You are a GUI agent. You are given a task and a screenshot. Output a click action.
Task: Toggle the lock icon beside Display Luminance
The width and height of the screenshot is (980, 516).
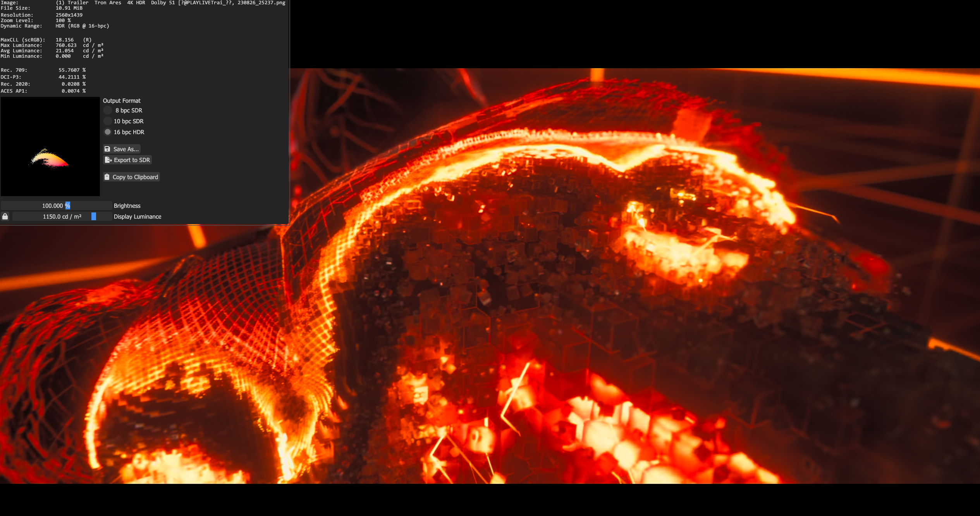(x=5, y=216)
